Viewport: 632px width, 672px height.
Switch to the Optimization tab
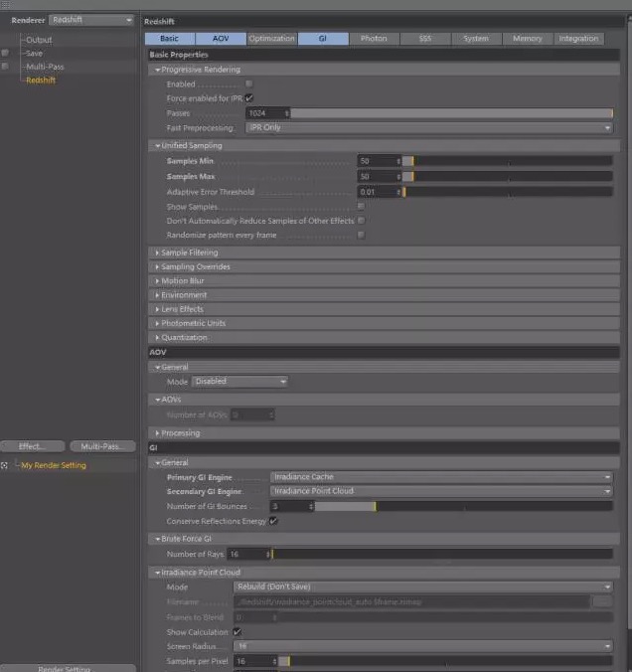tap(271, 39)
